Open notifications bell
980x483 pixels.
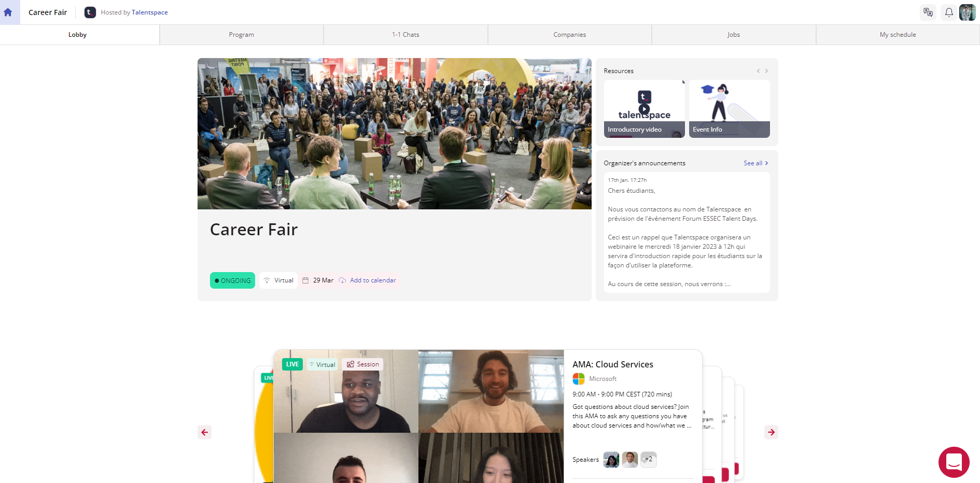(949, 12)
